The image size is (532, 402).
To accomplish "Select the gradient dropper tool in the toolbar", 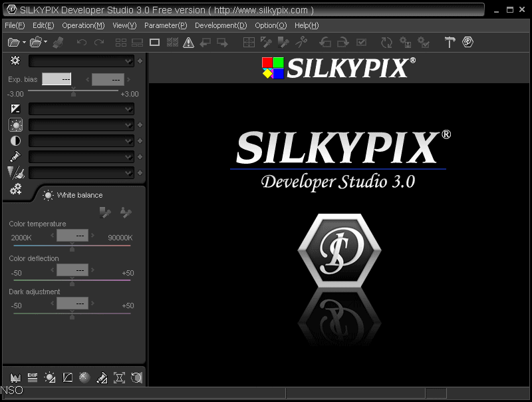I will coord(283,43).
